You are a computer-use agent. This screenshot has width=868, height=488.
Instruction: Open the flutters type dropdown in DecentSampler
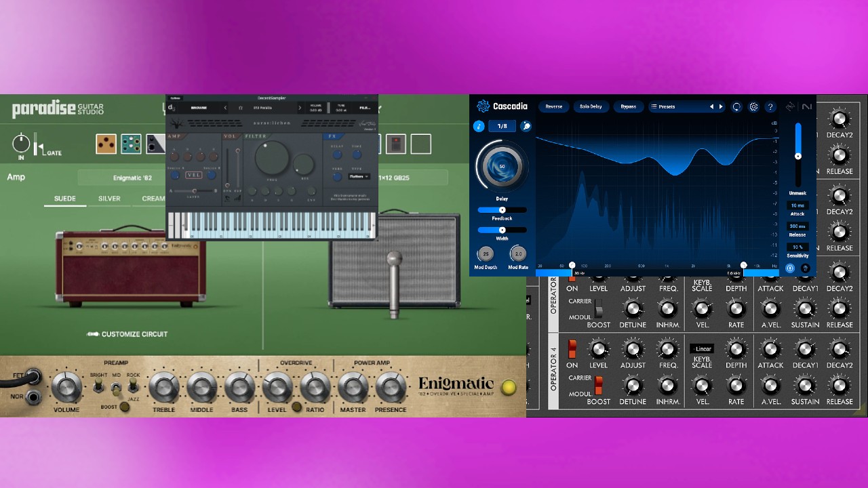[x=358, y=175]
